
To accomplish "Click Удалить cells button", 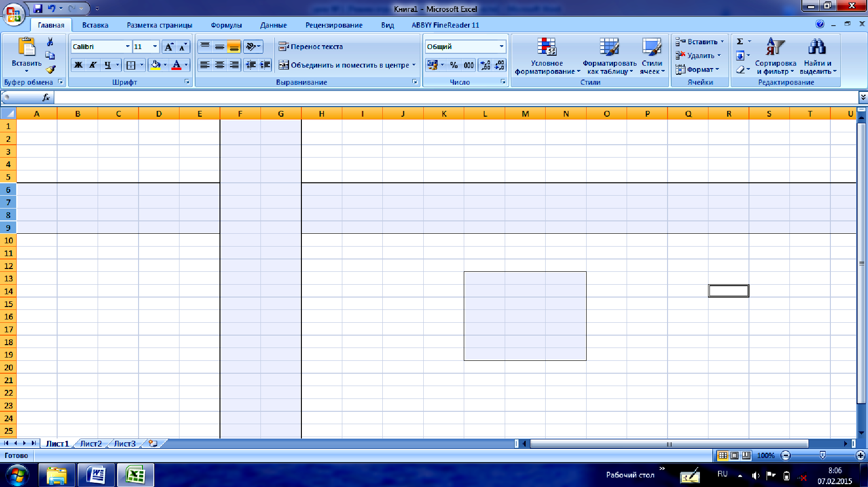I will click(698, 55).
